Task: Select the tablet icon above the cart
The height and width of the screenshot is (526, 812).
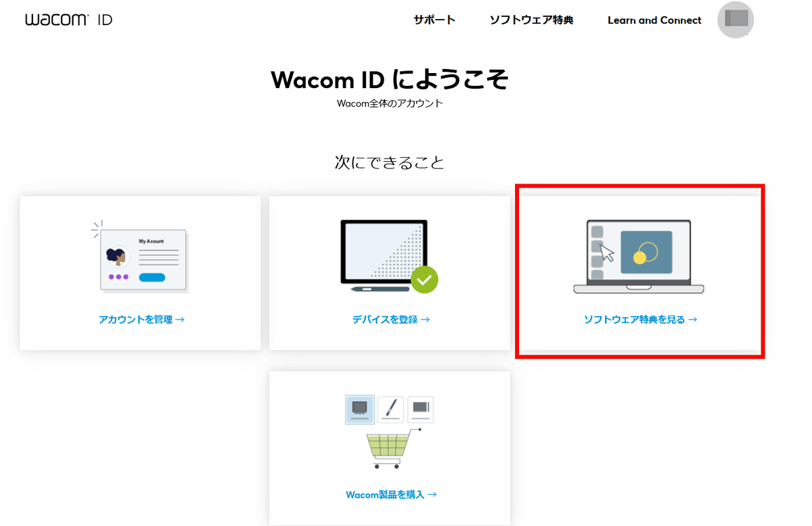Action: coord(420,409)
